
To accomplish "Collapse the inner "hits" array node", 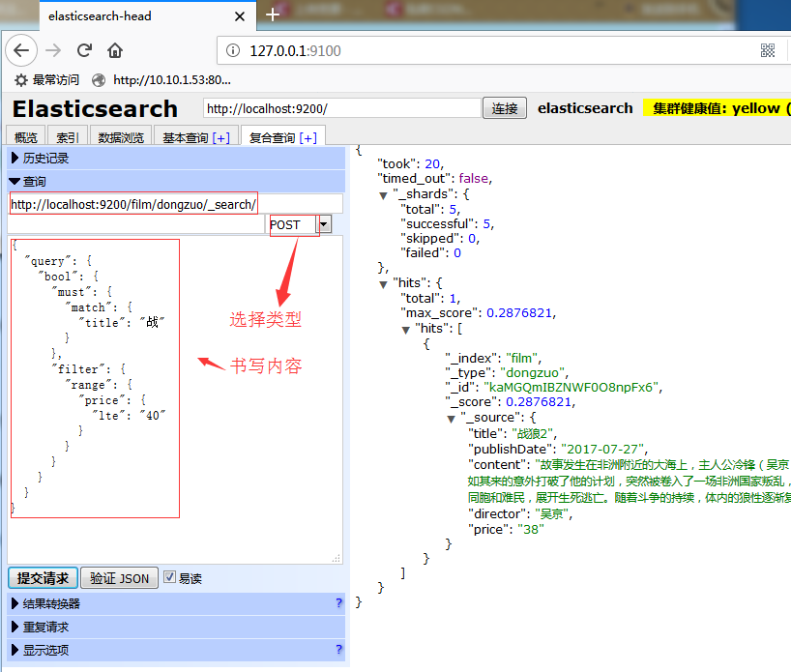I will pyautogui.click(x=405, y=330).
